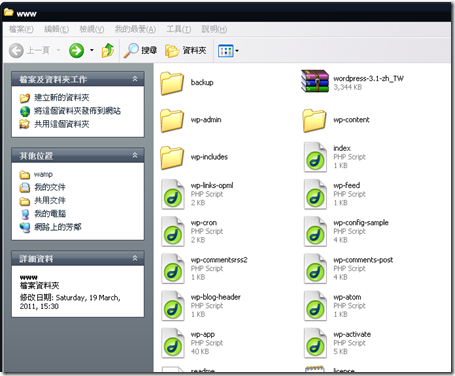
Task: Click 建立新的資料夾 link
Action: (62, 98)
